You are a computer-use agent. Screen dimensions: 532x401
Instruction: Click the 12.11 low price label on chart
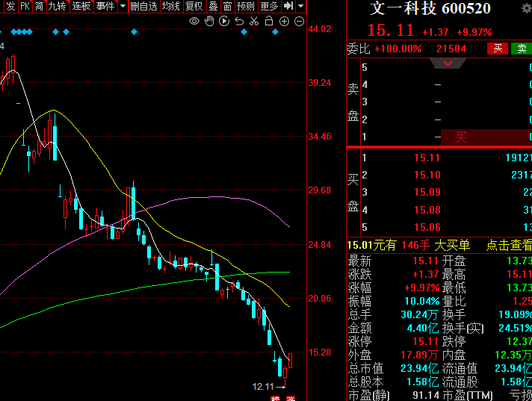pos(263,386)
